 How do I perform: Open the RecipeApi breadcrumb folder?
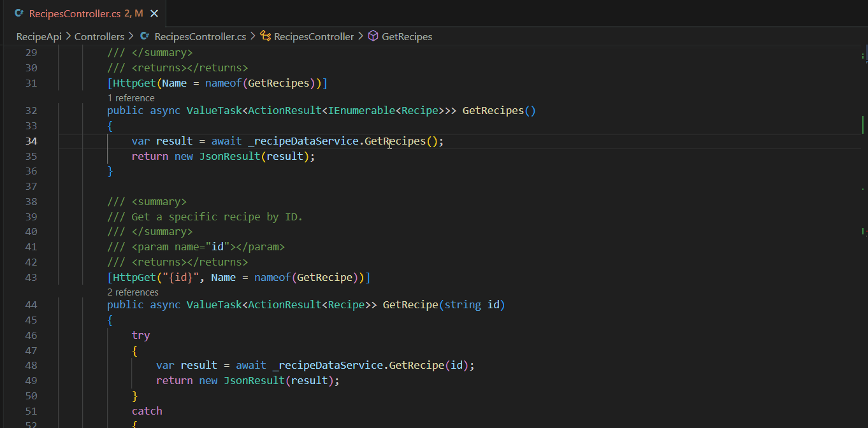(x=38, y=36)
